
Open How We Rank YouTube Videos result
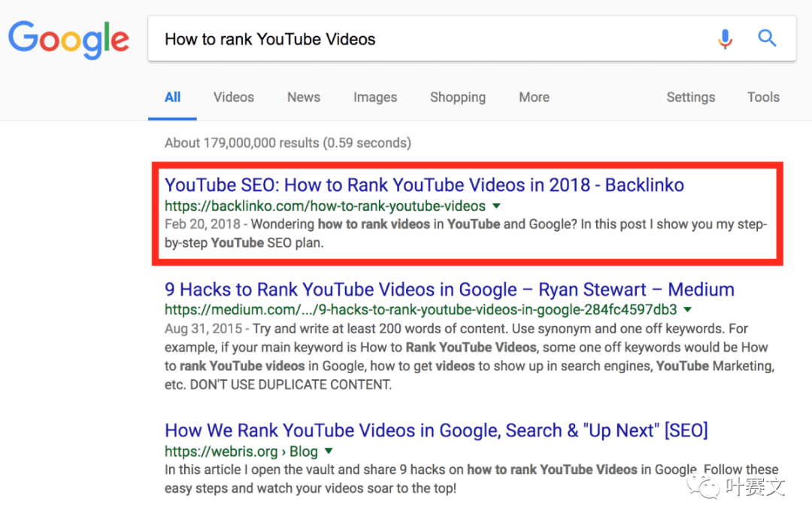(x=436, y=430)
